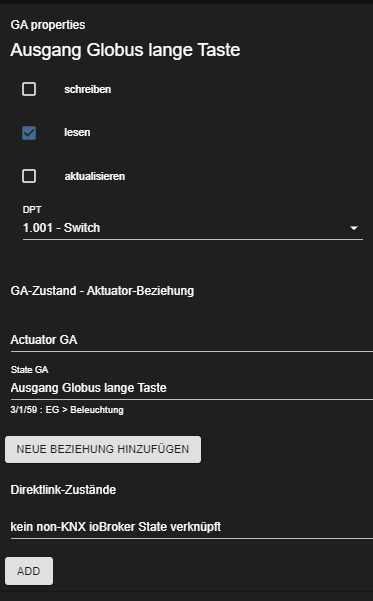Image resolution: width=373 pixels, height=601 pixels.
Task: Select the 'kein non-KNX ioBroker State verknüpft' field
Action: point(192,527)
